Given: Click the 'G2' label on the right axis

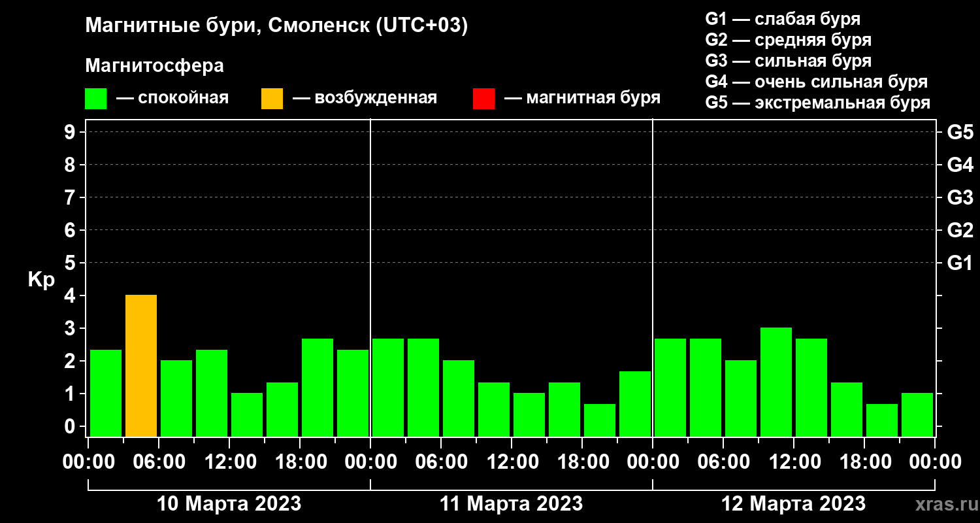Looking at the screenshot, I should click(x=960, y=230).
